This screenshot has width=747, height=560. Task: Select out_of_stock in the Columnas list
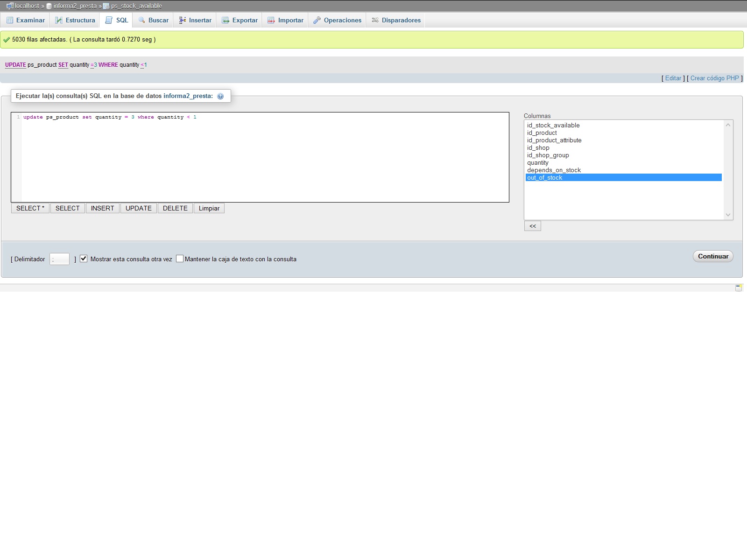pos(624,177)
